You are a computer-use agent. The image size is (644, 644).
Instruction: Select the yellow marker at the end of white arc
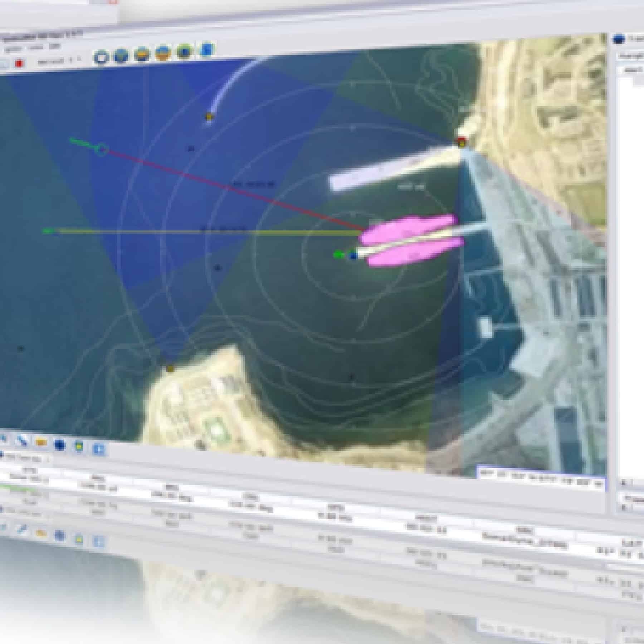pyautogui.click(x=209, y=116)
